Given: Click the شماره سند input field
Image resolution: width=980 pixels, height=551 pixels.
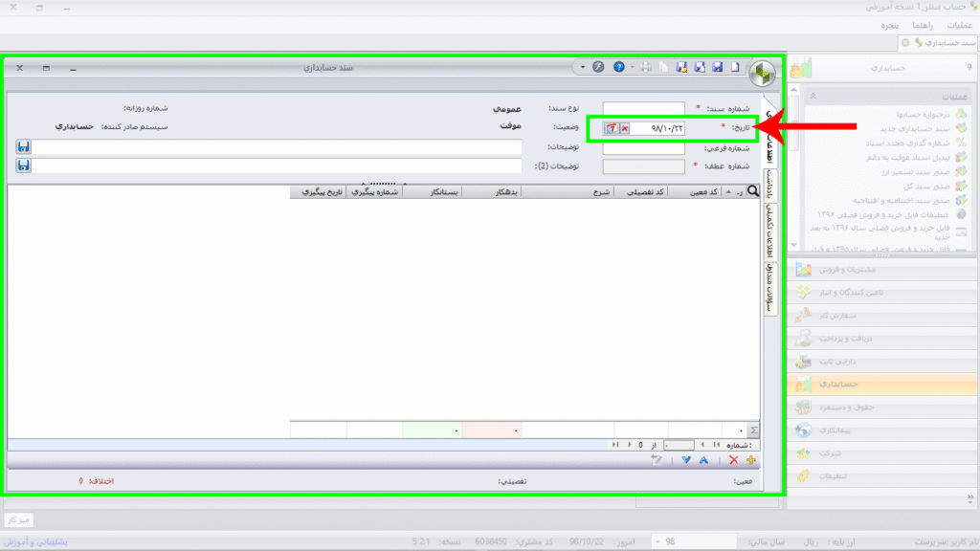Looking at the screenshot, I should pos(644,109).
